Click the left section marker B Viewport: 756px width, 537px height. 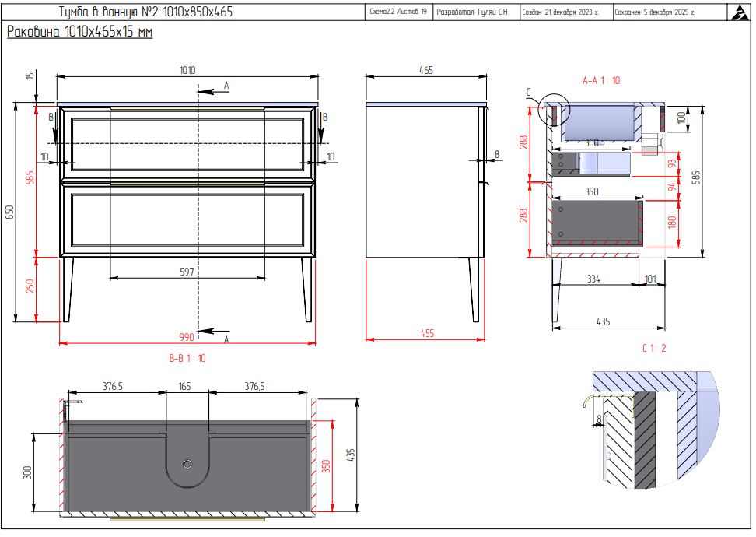coord(51,118)
